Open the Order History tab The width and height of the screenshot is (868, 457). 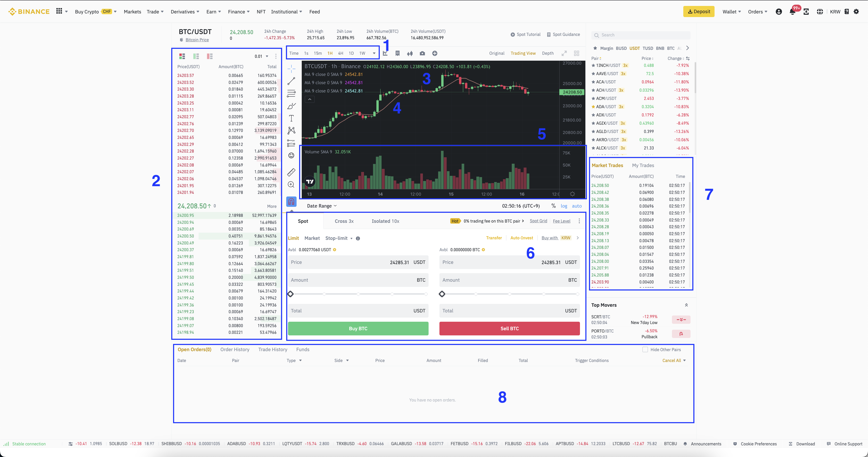[x=235, y=349]
